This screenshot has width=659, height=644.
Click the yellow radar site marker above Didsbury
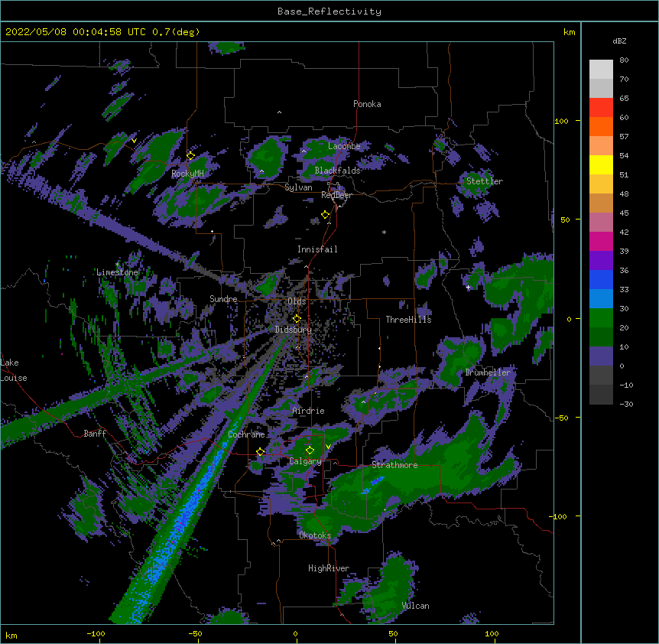297,318
